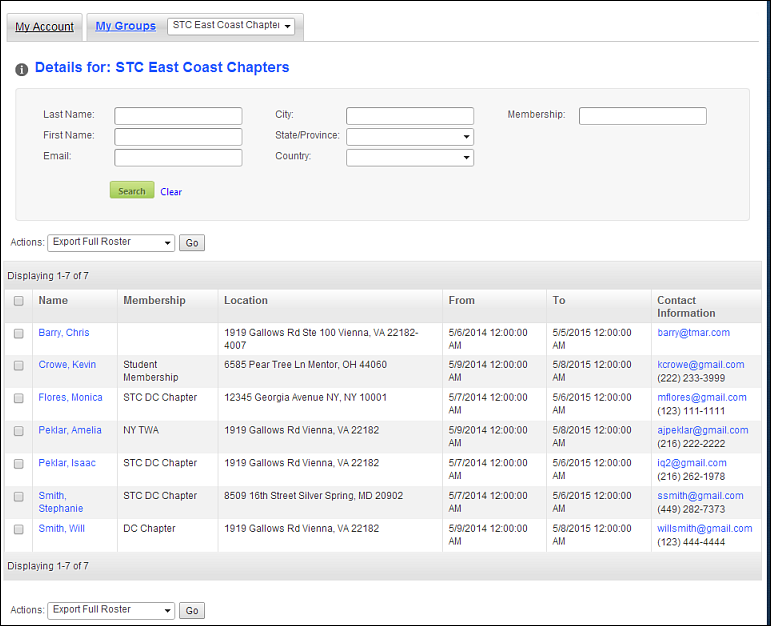Click the Location column header
The image size is (771, 626).
[246, 300]
